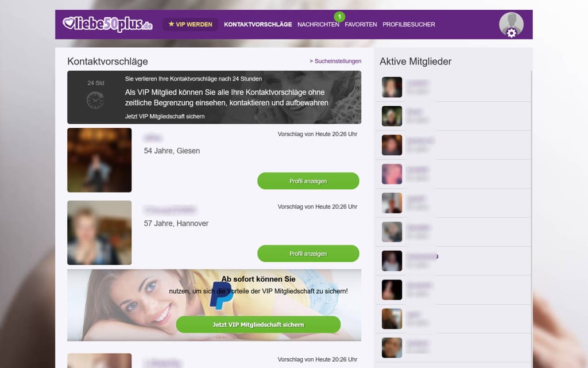The width and height of the screenshot is (588, 368).
Task: Click the profile avatar with gear icon
Action: pyautogui.click(x=511, y=24)
